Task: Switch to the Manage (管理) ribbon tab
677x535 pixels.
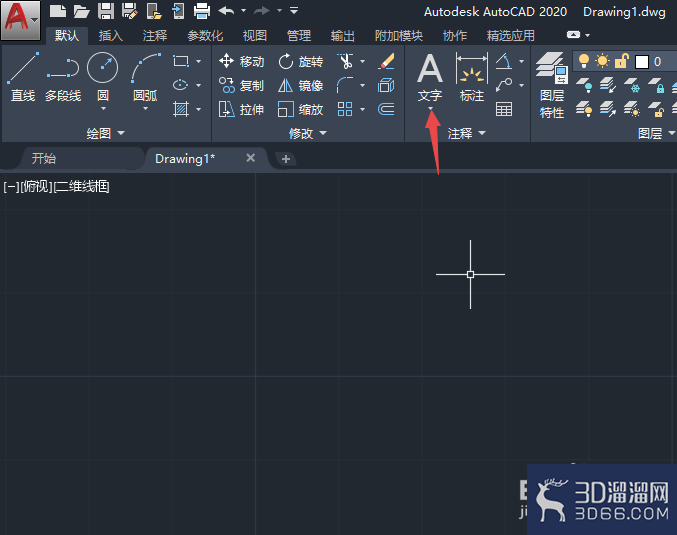Action: (x=299, y=35)
